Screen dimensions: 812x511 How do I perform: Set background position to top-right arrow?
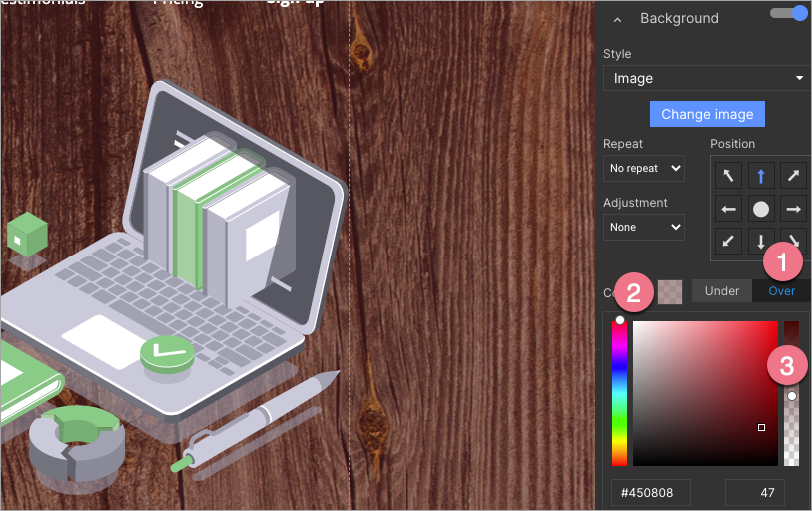point(793,176)
